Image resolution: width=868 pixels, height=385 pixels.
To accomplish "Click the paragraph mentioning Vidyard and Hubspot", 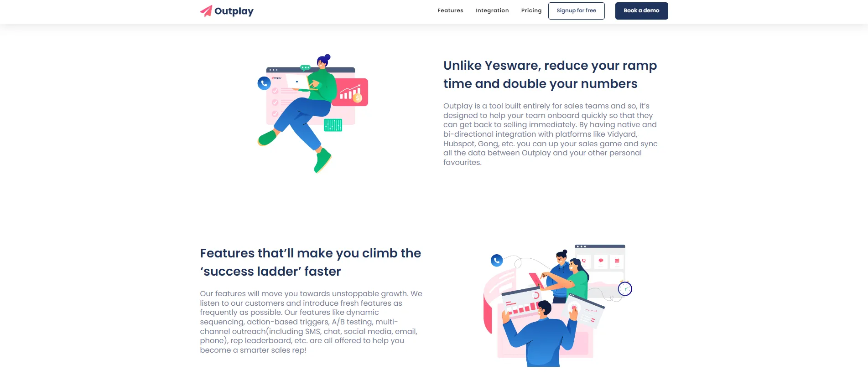I will 551,134.
